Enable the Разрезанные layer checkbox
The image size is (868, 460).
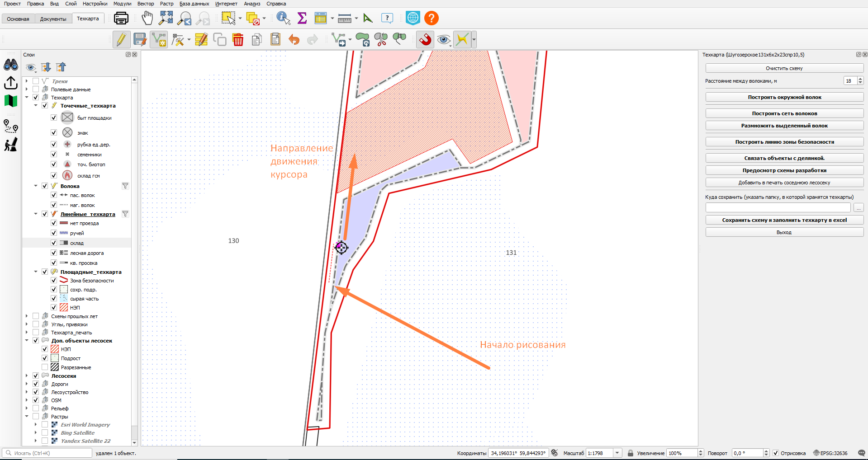pos(45,367)
